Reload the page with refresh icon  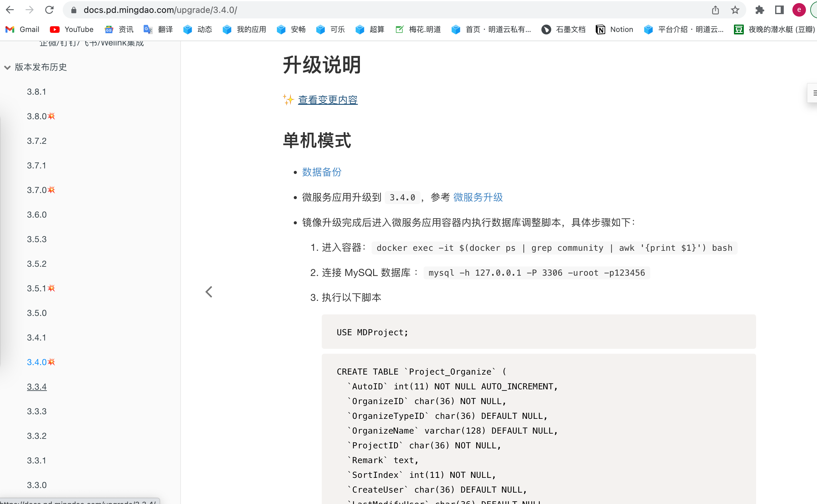click(50, 10)
